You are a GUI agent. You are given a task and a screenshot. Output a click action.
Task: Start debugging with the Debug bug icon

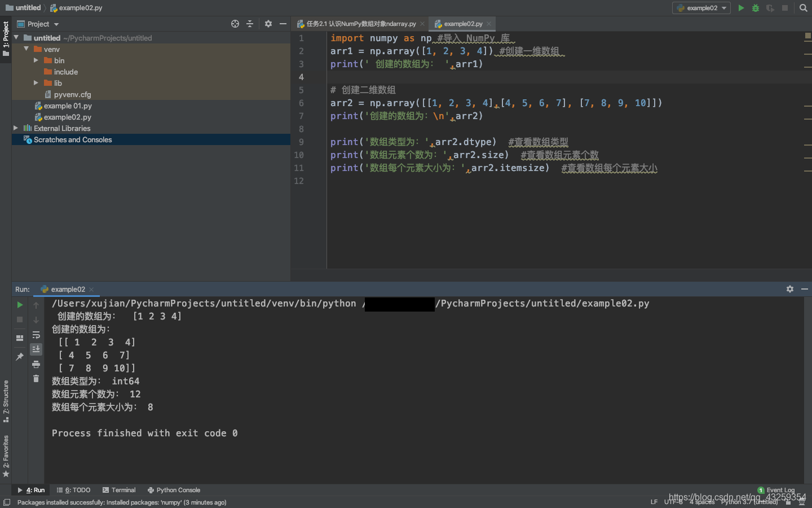pos(755,7)
